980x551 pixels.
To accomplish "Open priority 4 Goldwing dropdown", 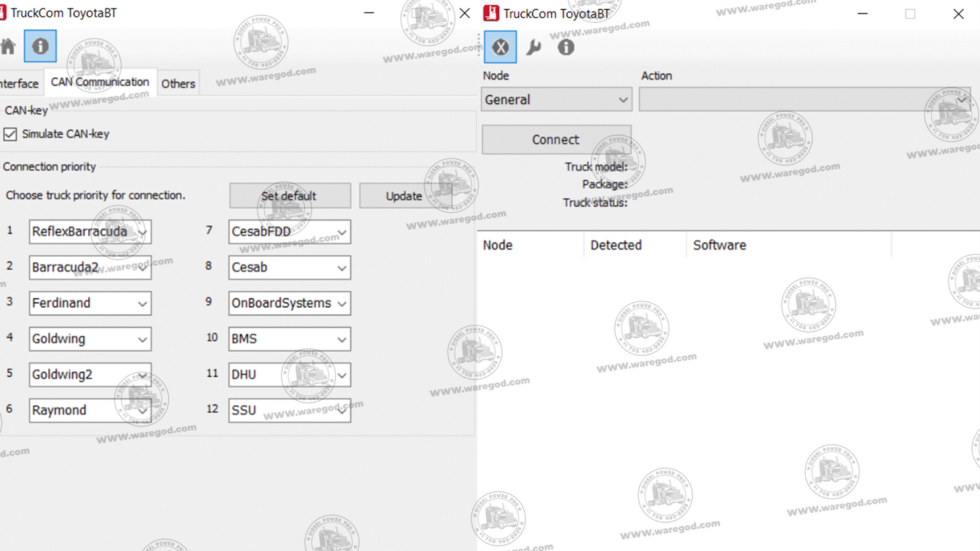I will (x=90, y=339).
